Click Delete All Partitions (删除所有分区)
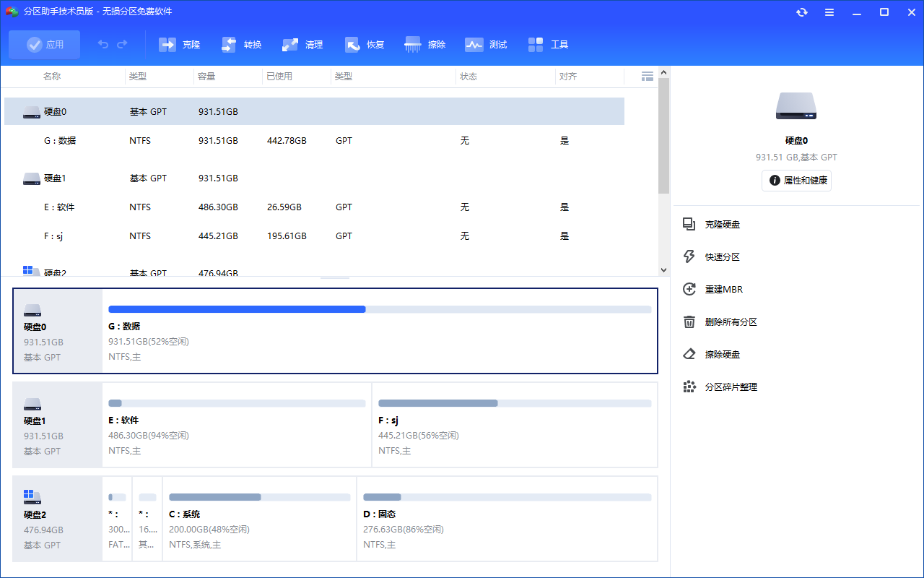 tap(731, 322)
